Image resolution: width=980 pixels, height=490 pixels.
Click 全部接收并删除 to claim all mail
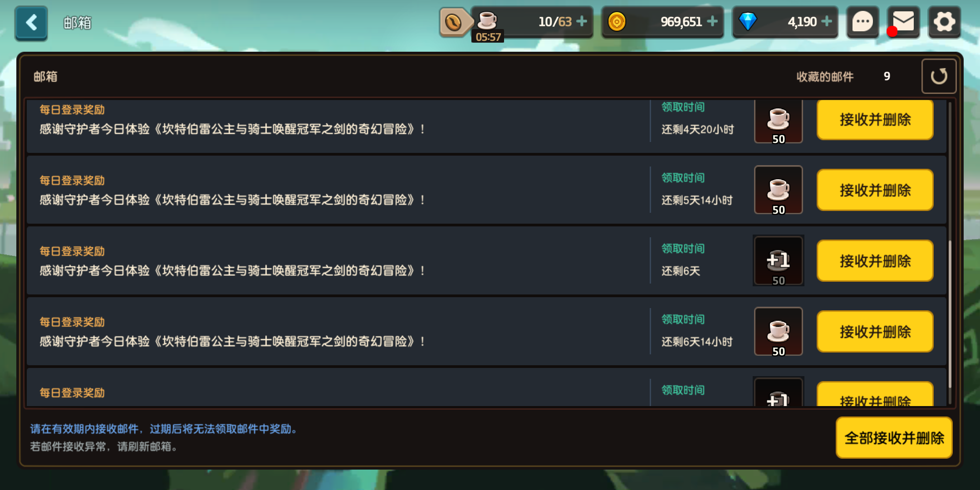point(894,438)
